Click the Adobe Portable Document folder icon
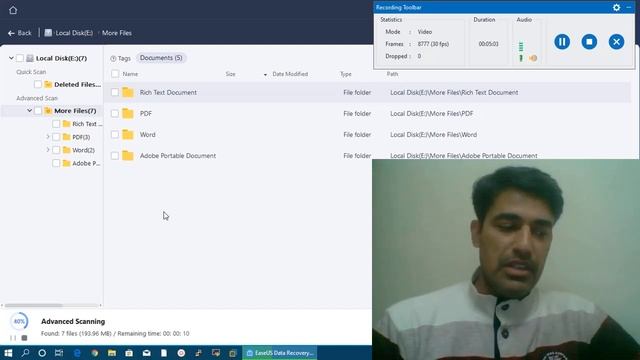Image resolution: width=640 pixels, height=360 pixels. [128, 156]
